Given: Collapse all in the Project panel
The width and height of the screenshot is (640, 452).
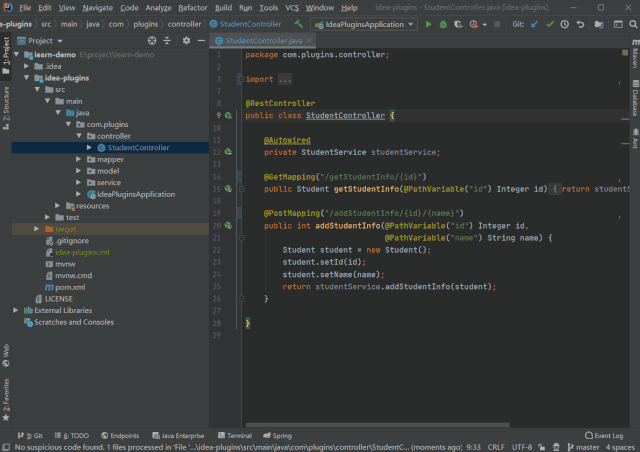Looking at the screenshot, I should pyautogui.click(x=168, y=41).
